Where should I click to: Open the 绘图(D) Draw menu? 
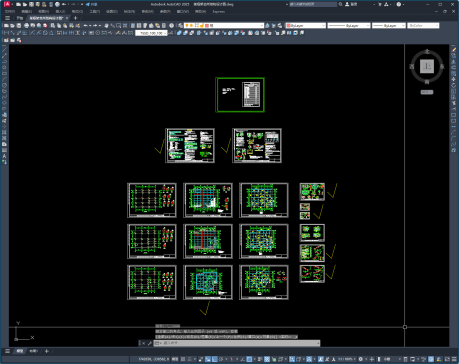112,11
